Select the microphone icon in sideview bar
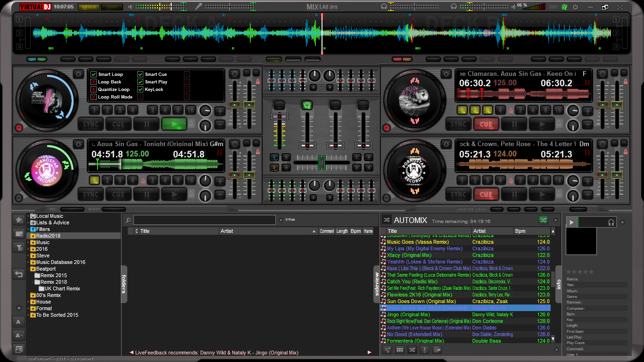 pyautogui.click(x=424, y=350)
